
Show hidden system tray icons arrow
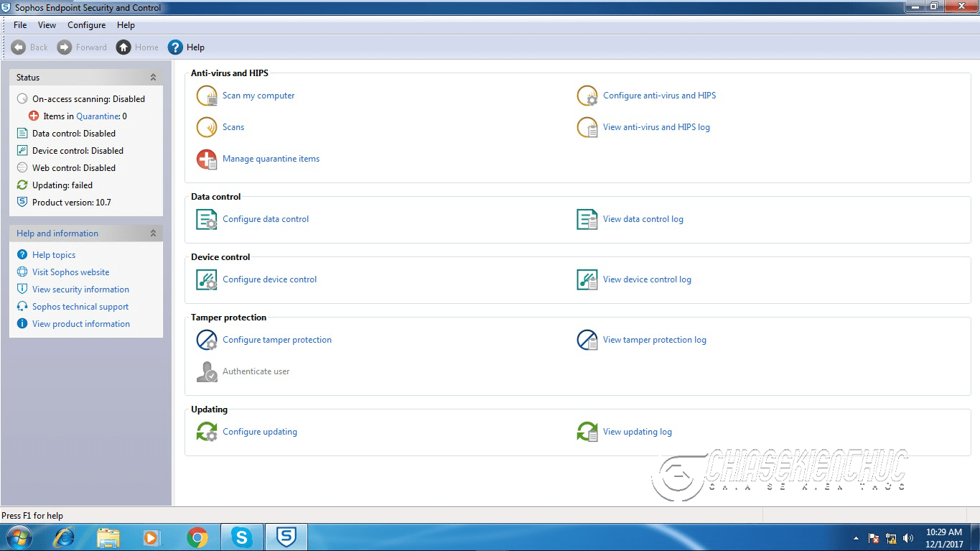[856, 538]
